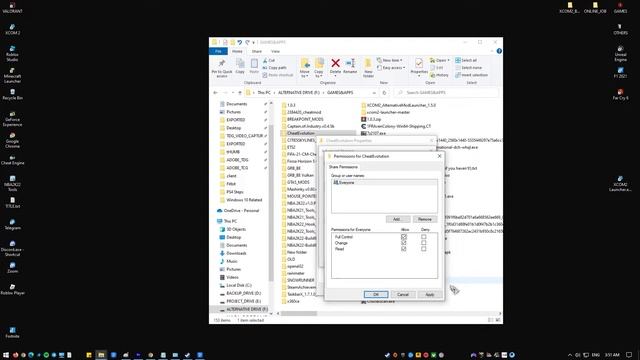Viewport: 640px width, 360px height.
Task: Click the Explorer help question mark icon
Action: (x=499, y=51)
